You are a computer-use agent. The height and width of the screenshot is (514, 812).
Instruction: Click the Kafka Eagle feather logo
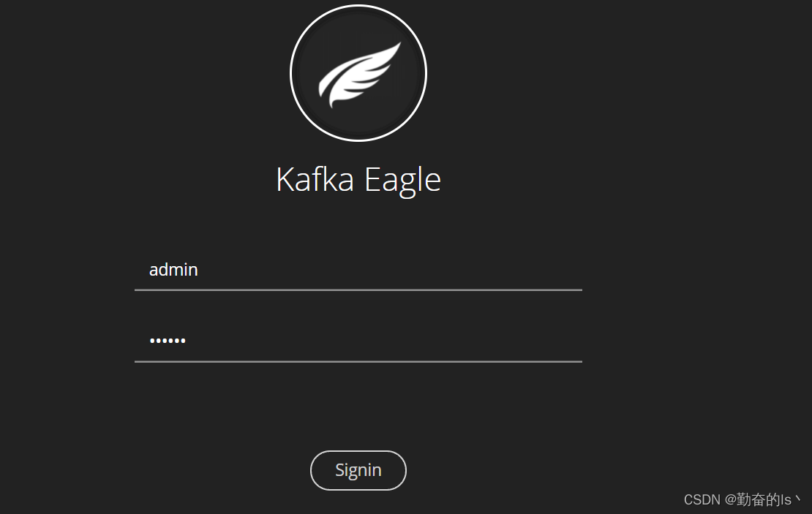pyautogui.click(x=358, y=73)
